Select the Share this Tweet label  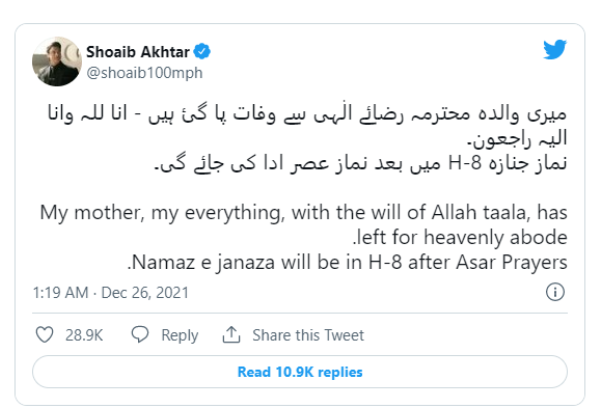tap(308, 335)
